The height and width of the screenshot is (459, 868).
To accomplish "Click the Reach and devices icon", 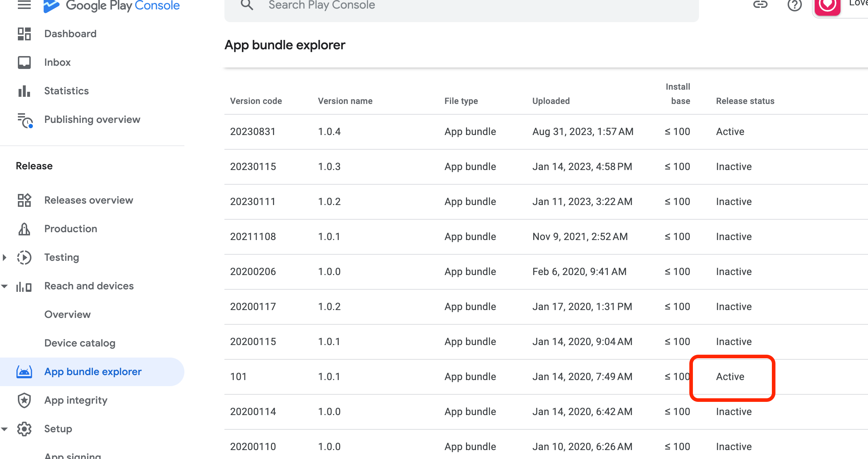I will [24, 286].
